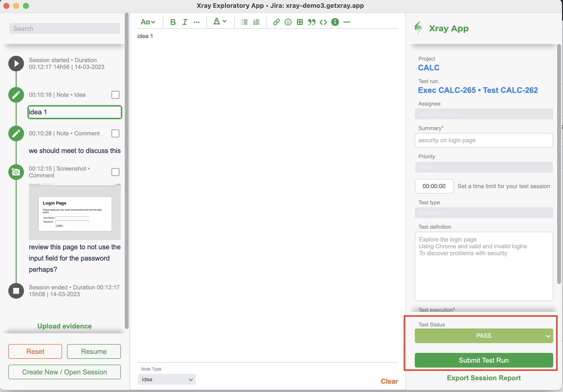This screenshot has height=392, width=563.
Task: Insert a numbered list
Action: pos(256,22)
